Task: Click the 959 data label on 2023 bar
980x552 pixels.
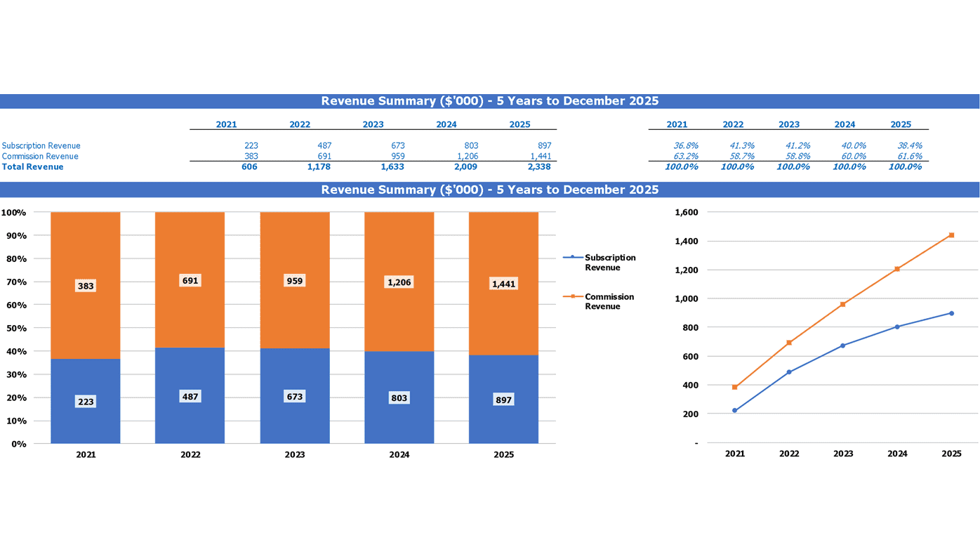Action: [295, 281]
